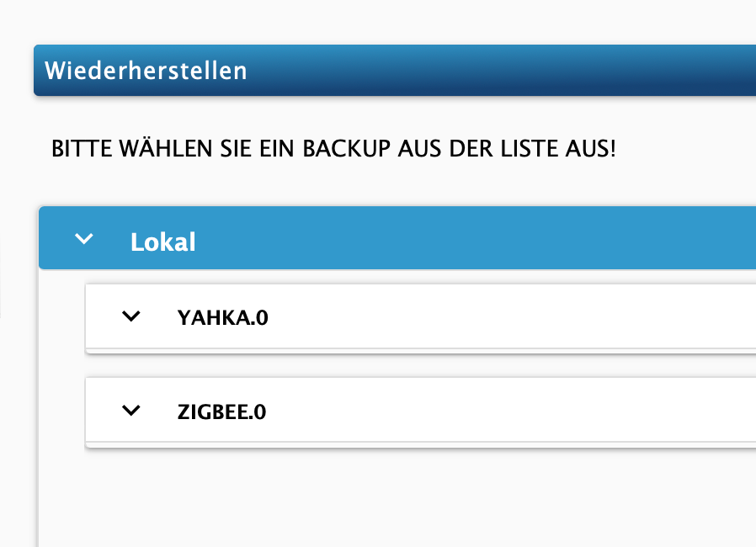Click the gap between YAHKA.0 and ZIGBEE.0 cards

point(419,366)
